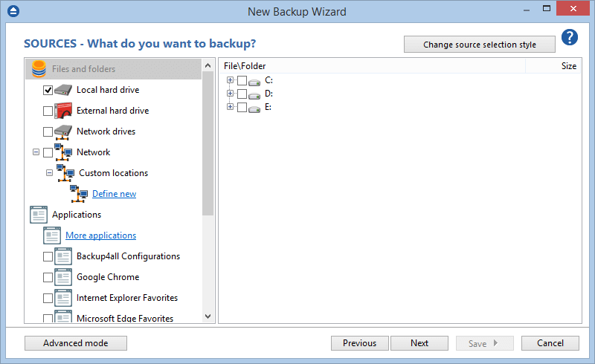Expand the E: drive tree node
The image size is (595, 364).
230,107
